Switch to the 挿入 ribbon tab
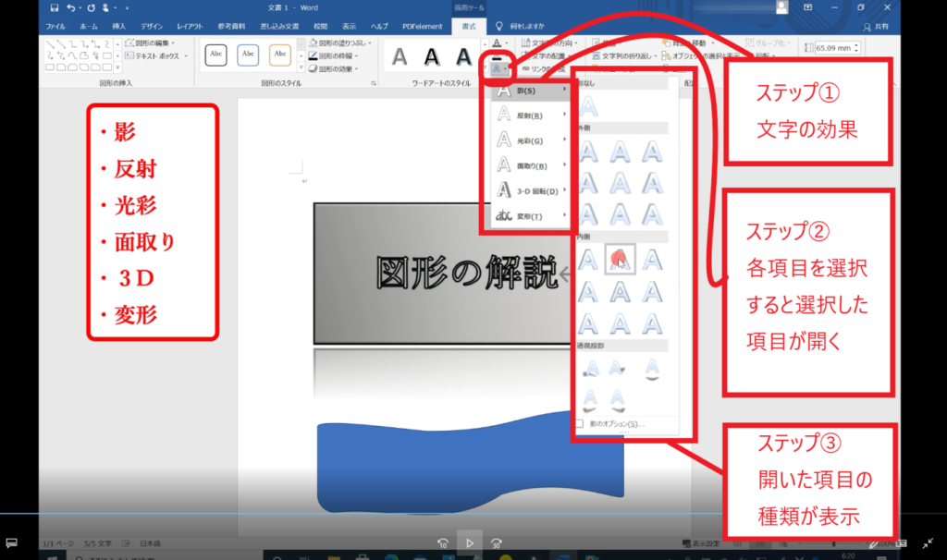947x560 pixels. click(119, 27)
